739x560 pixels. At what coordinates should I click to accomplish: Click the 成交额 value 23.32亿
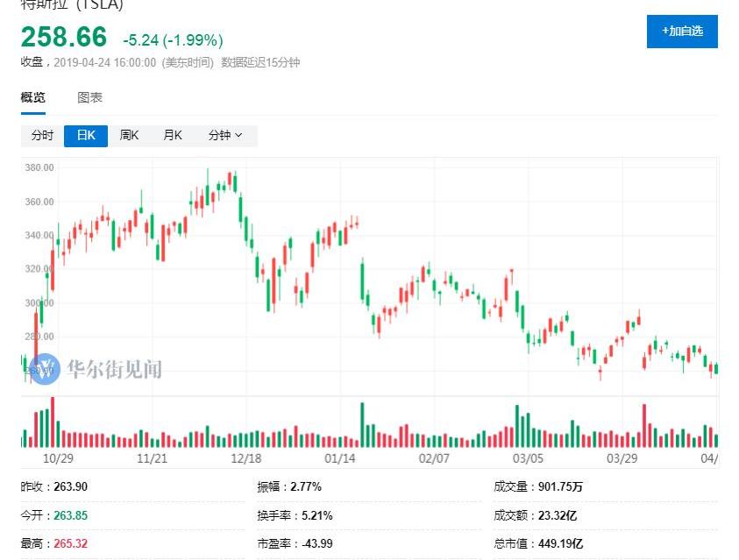[558, 515]
